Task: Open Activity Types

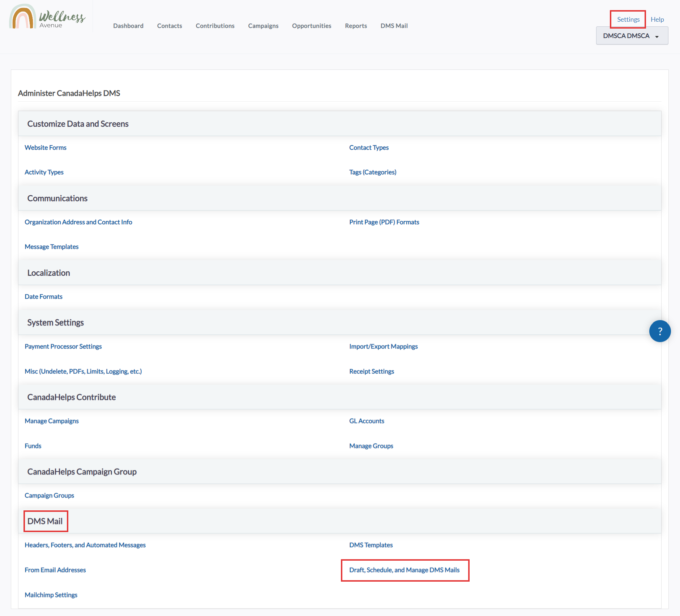Action: click(x=44, y=172)
